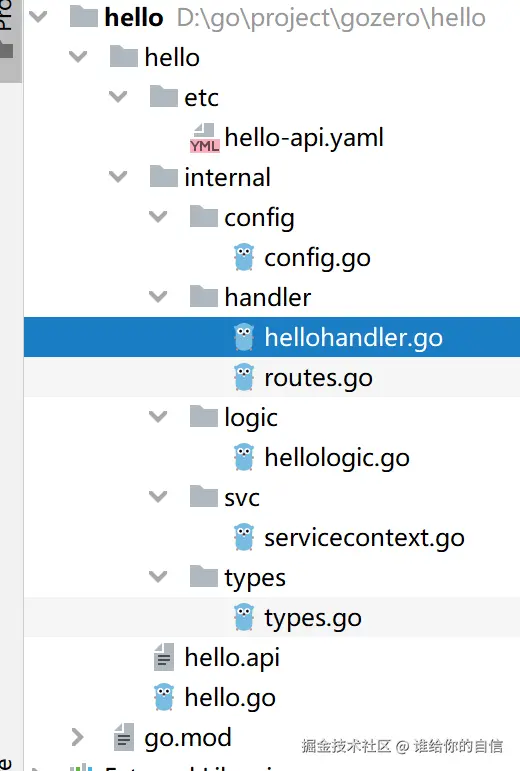This screenshot has height=771, width=520.
Task: Collapse the logic folder chevron
Action: tap(158, 416)
